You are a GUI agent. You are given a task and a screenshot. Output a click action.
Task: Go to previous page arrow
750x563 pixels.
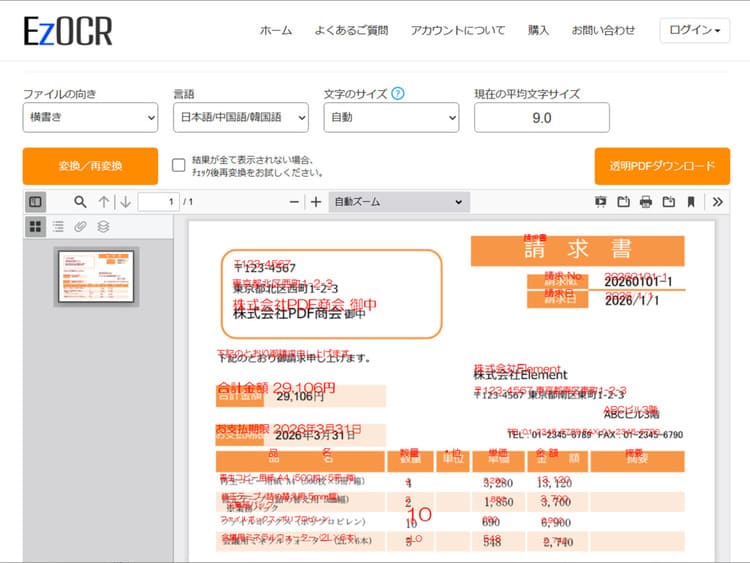tap(104, 202)
